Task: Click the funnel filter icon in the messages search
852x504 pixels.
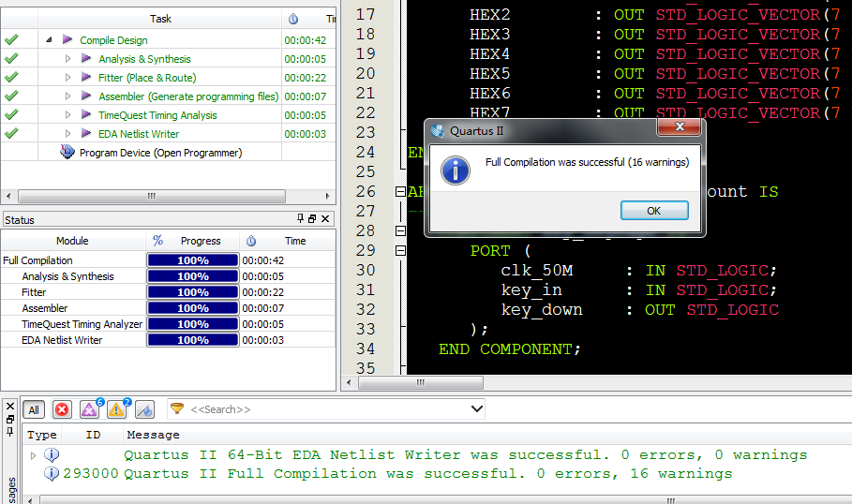Action: click(x=177, y=409)
